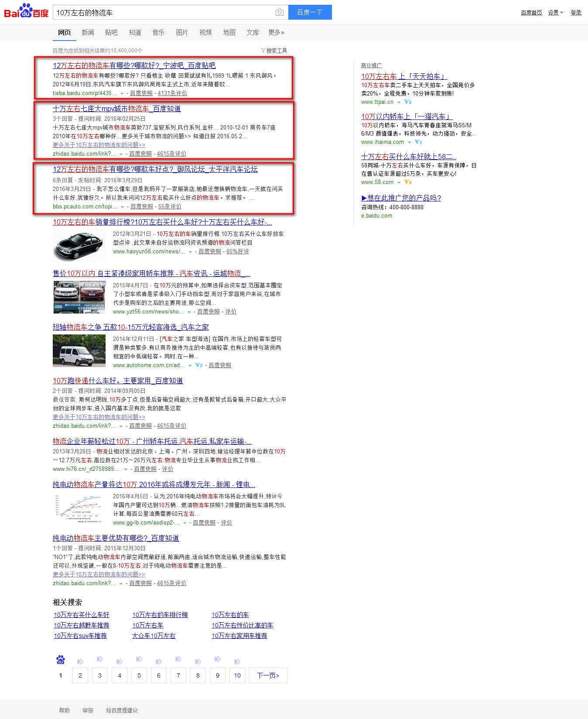Open ad 10万以内轿车上「一猫汽车」
The image size is (588, 719).
407,116
